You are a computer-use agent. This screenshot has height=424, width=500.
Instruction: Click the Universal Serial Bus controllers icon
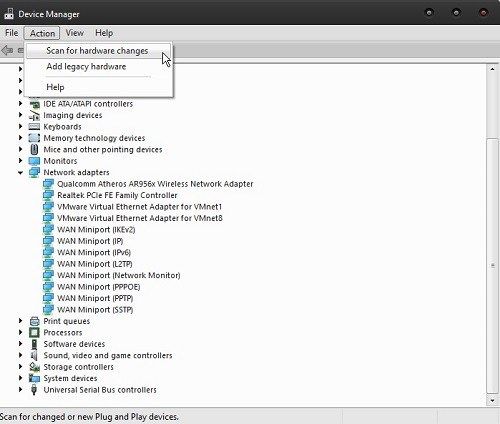tap(34, 390)
